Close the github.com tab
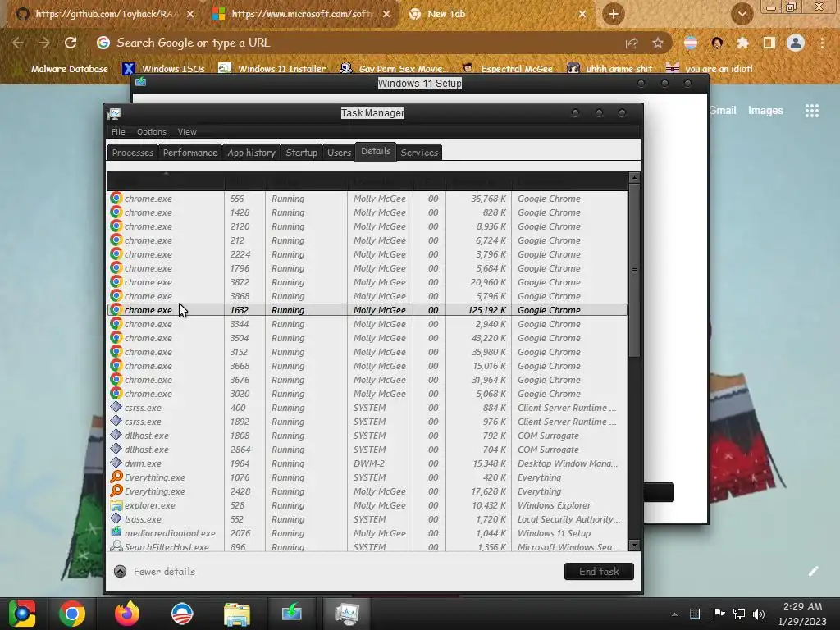 (190, 14)
